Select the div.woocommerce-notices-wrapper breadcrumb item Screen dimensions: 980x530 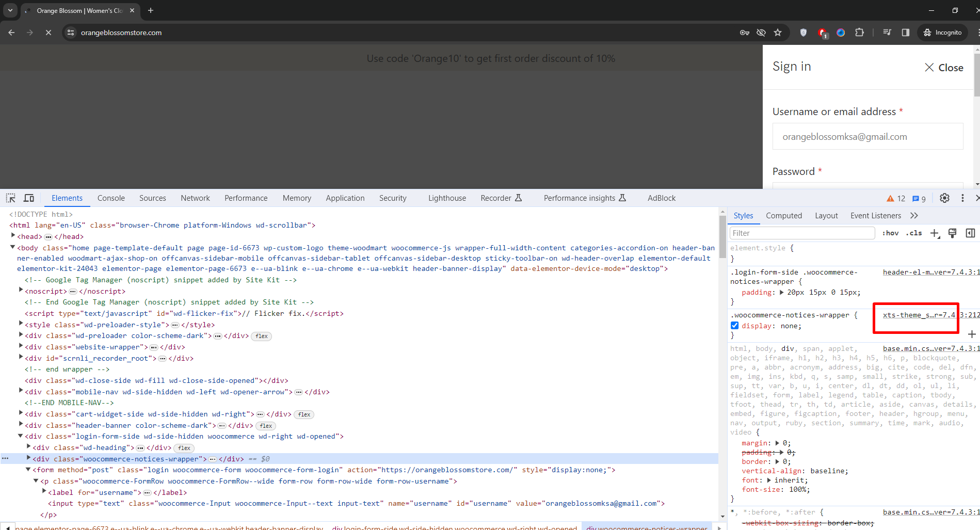pyautogui.click(x=647, y=527)
